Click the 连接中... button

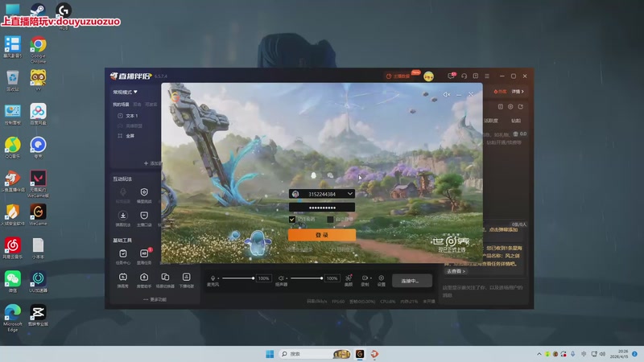point(411,281)
